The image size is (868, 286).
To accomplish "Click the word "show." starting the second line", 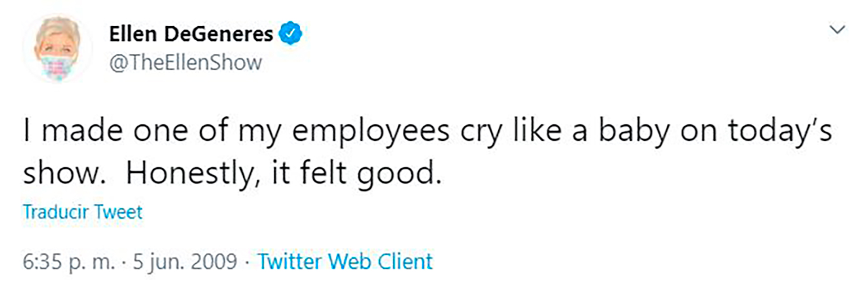I will pos(64,173).
